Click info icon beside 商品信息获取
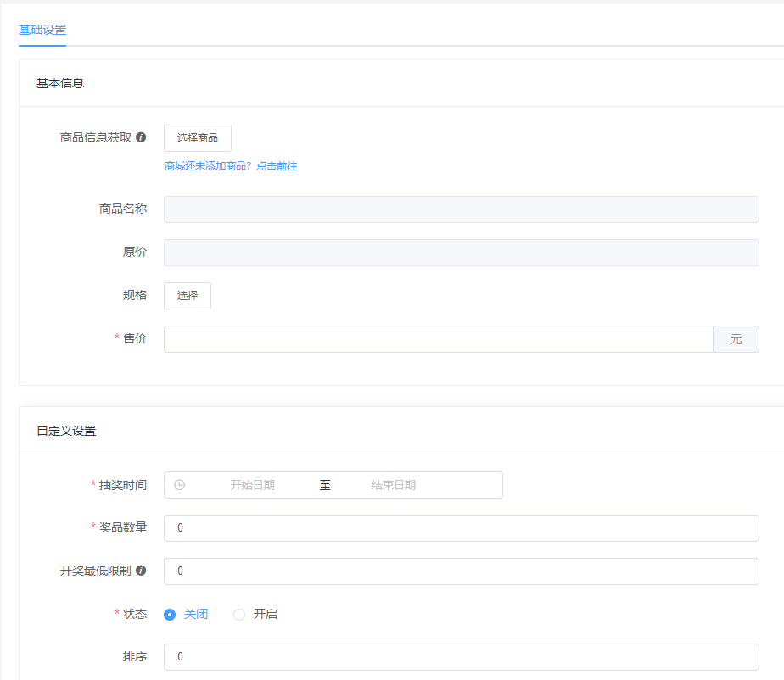The height and width of the screenshot is (680, 784). point(141,137)
